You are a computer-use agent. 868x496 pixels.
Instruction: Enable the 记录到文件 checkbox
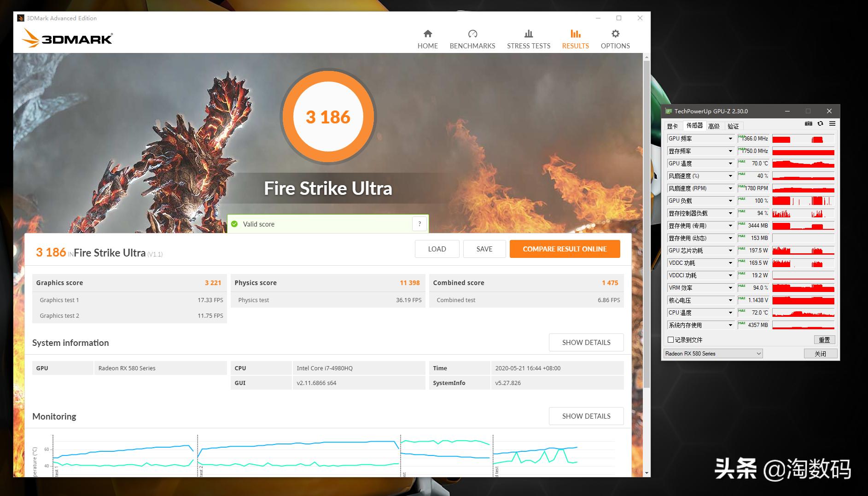[670, 340]
